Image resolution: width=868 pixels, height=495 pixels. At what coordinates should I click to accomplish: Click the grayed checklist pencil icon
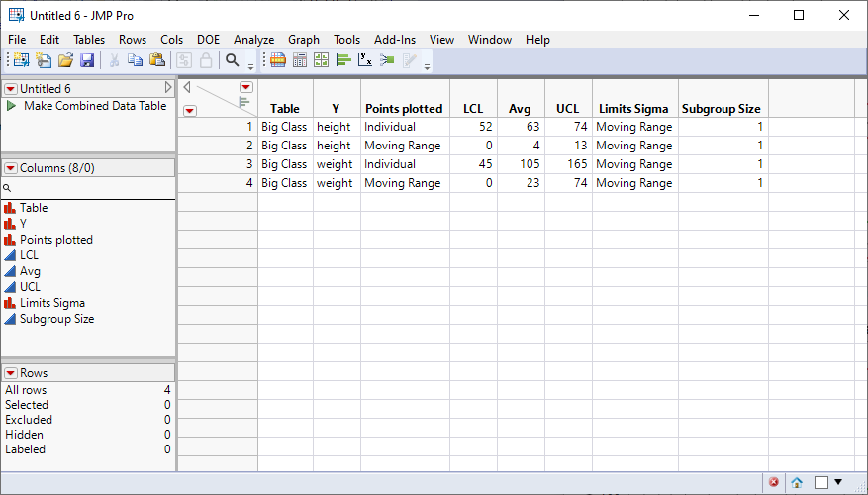pos(409,60)
